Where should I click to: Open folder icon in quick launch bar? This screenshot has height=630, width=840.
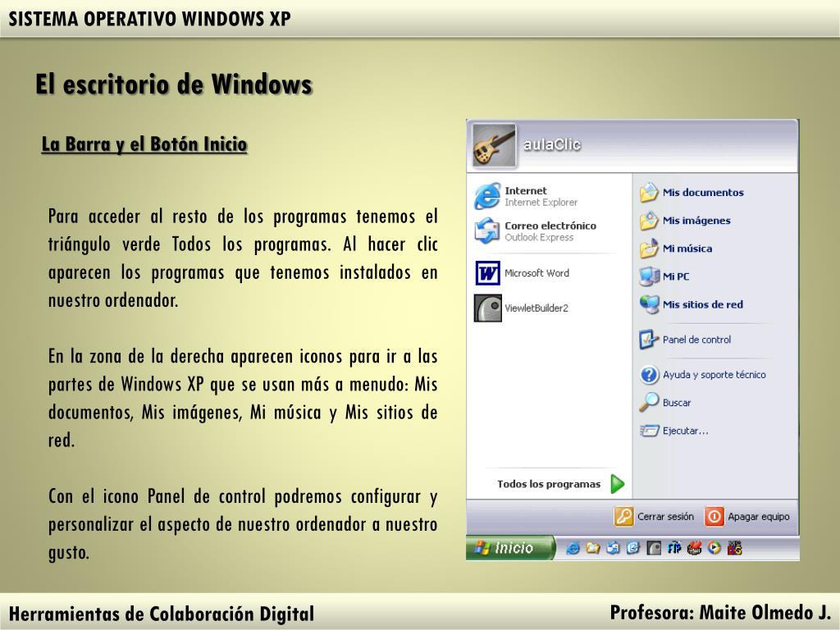click(x=593, y=548)
